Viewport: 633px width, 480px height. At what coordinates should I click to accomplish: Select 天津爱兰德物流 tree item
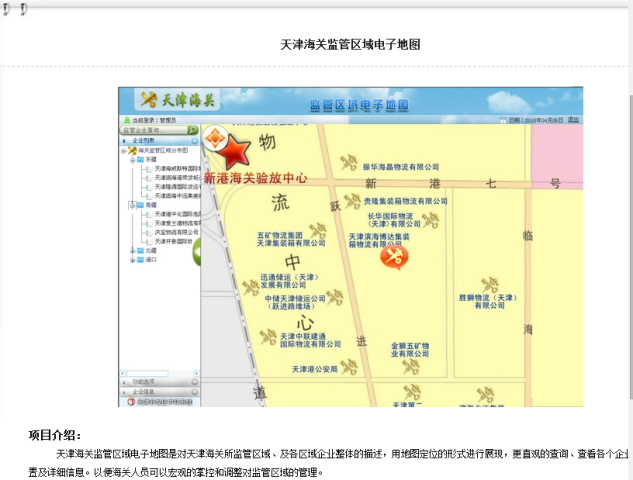click(177, 223)
